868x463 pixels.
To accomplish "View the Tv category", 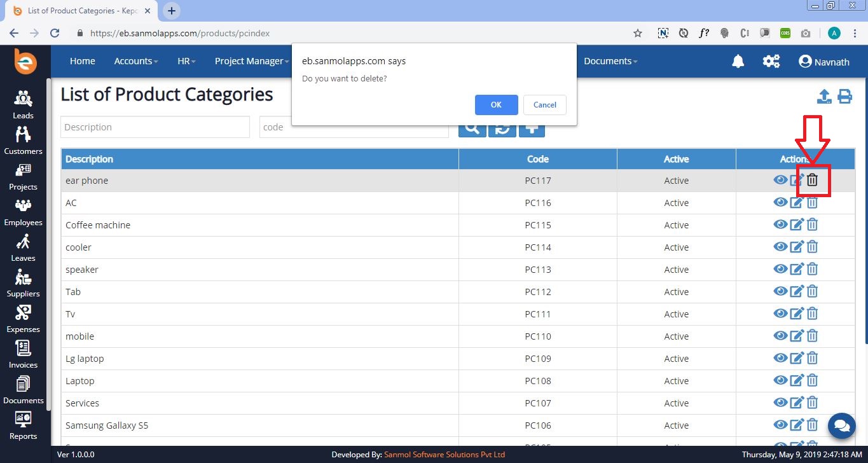I will 780,314.
